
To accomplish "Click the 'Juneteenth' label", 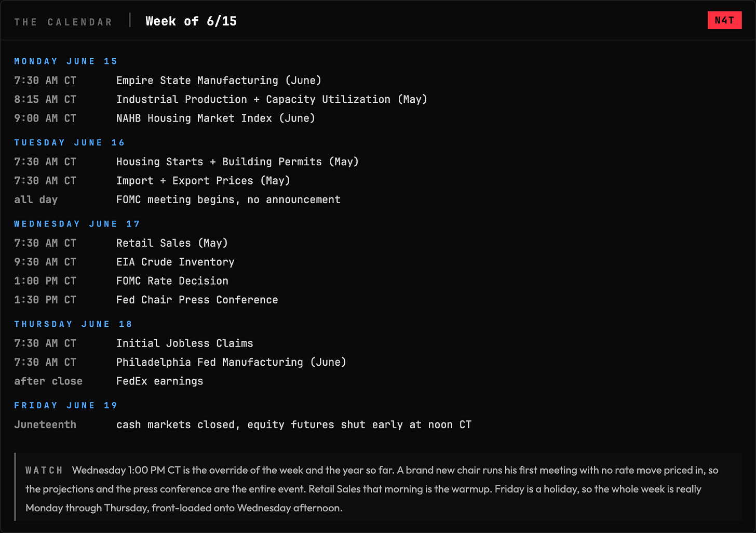I will [45, 424].
